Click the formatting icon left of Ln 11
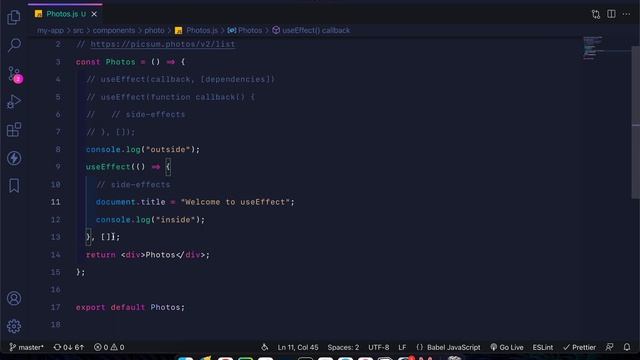 pos(265,347)
